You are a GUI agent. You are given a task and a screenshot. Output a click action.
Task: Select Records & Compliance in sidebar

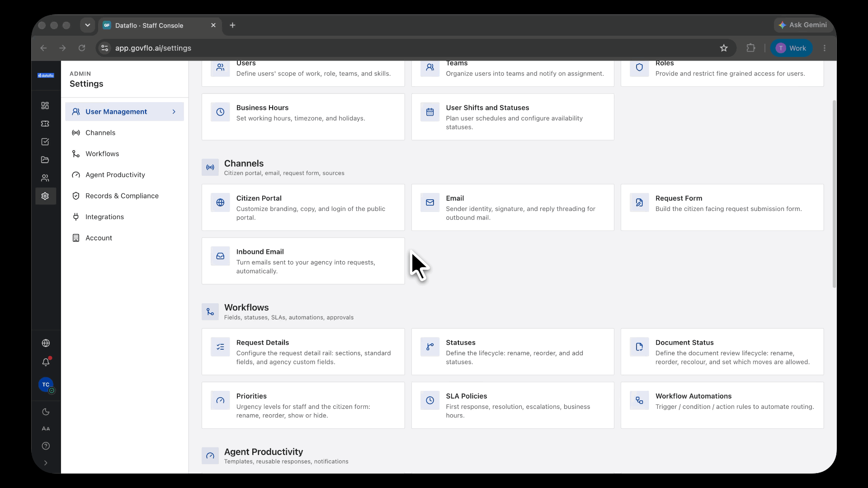(124, 196)
